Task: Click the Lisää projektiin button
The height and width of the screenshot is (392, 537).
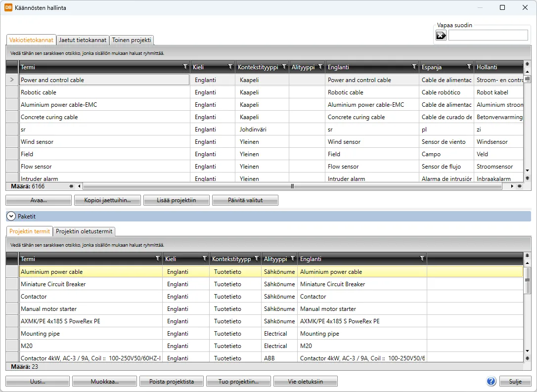Action: click(x=176, y=200)
